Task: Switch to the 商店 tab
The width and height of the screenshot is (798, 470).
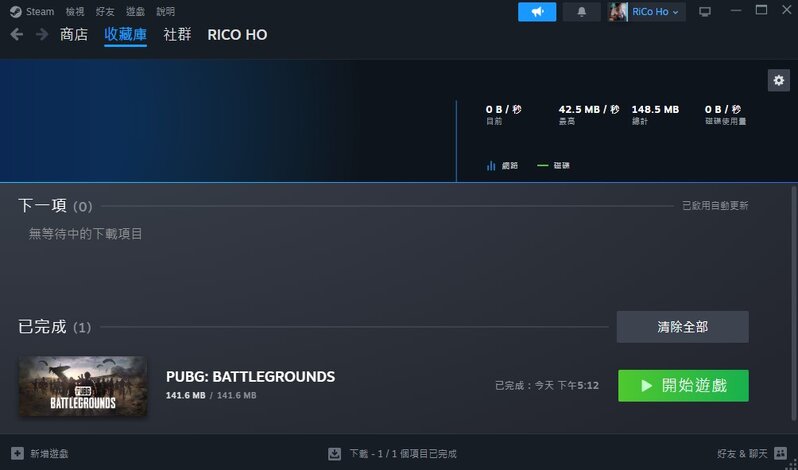Action: point(74,35)
